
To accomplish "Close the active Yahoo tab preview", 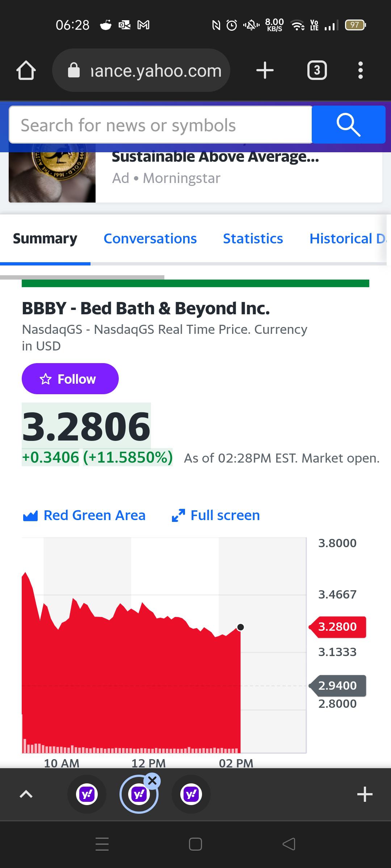I will pyautogui.click(x=152, y=781).
